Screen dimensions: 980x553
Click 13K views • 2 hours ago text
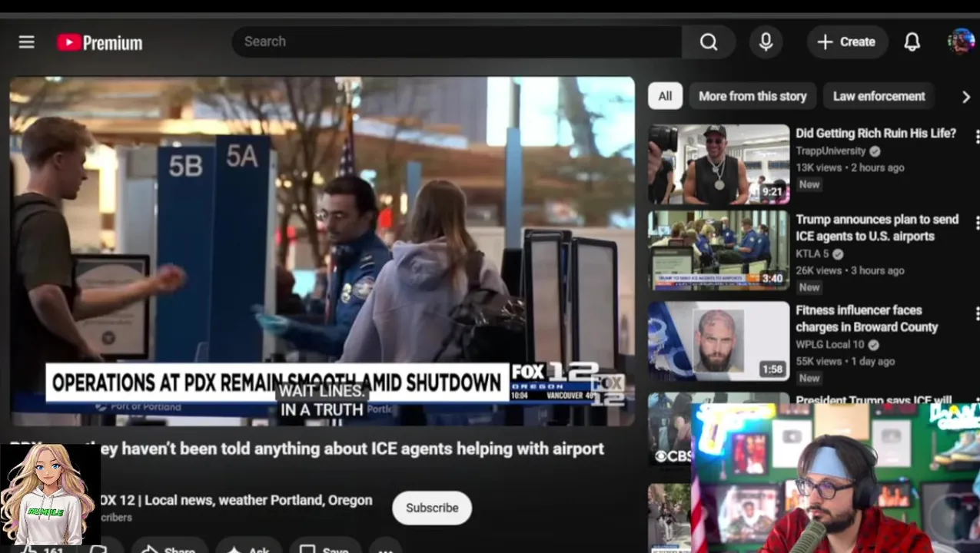(x=849, y=167)
